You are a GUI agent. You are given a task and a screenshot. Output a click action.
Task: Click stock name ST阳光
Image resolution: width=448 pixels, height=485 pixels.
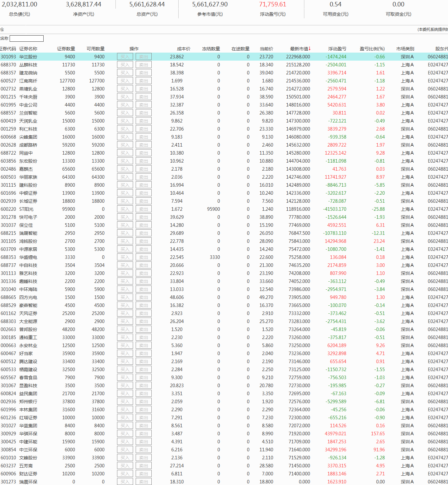26,209
